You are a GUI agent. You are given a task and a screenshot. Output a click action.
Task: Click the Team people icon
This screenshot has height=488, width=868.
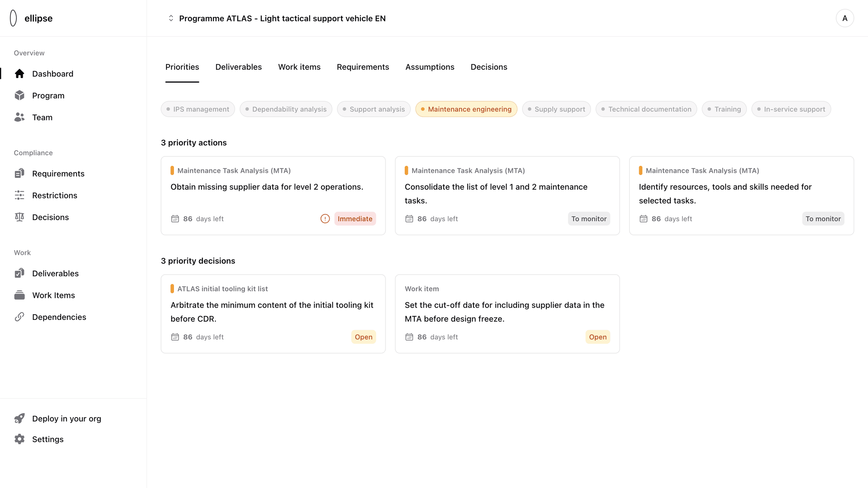click(20, 117)
